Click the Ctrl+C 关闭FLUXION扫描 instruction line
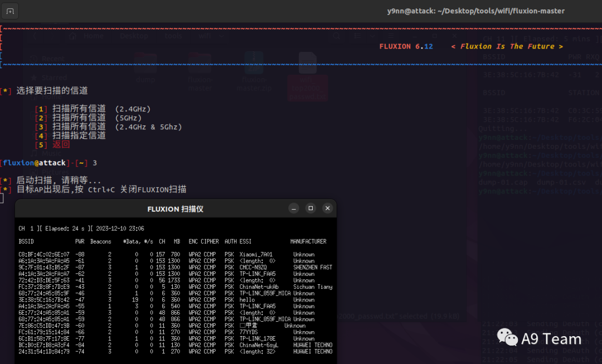Viewport: 602px width, 364px height. [x=101, y=190]
